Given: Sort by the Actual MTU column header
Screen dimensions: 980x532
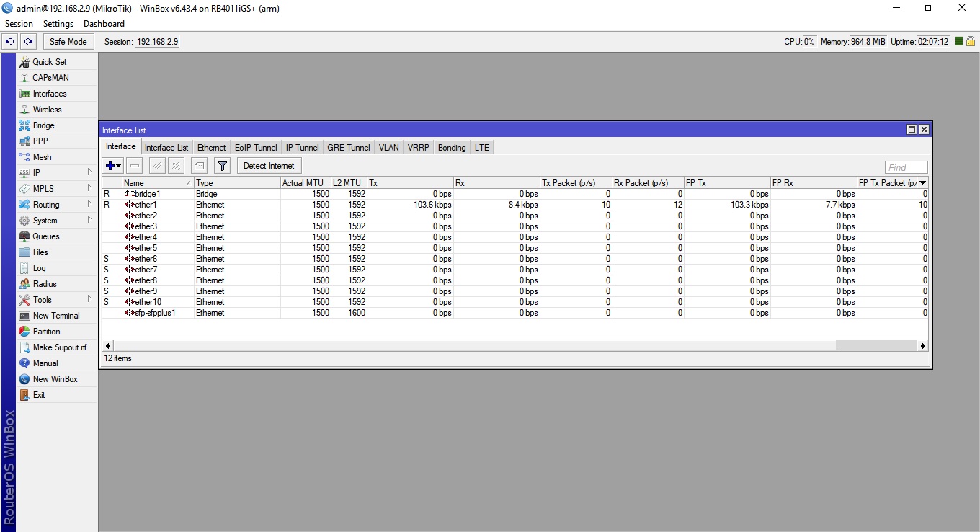Looking at the screenshot, I should 306,183.
